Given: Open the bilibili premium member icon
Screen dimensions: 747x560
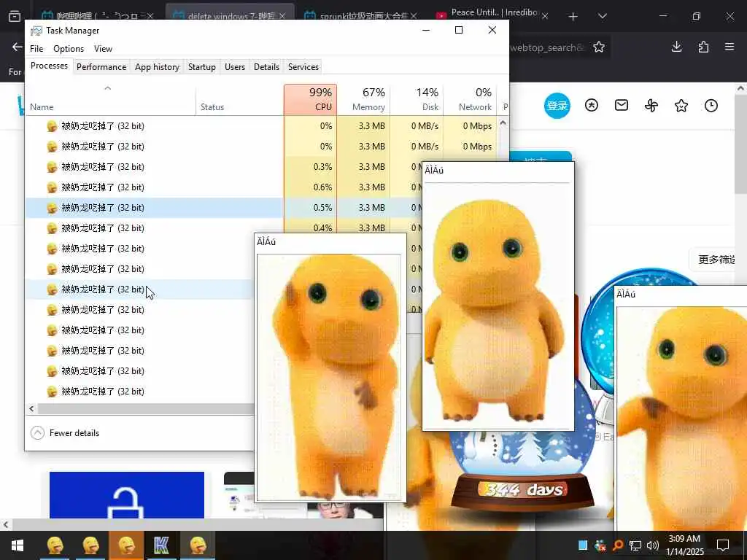Looking at the screenshot, I should tap(591, 105).
